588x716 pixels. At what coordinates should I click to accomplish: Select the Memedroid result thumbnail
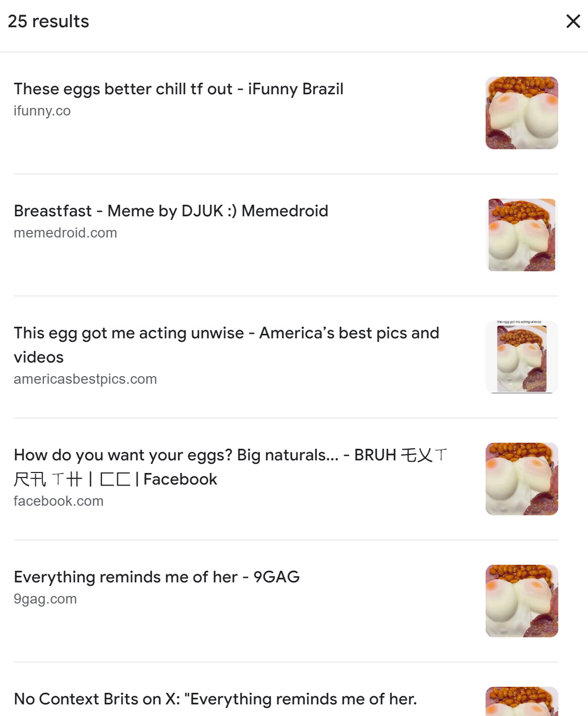[521, 235]
